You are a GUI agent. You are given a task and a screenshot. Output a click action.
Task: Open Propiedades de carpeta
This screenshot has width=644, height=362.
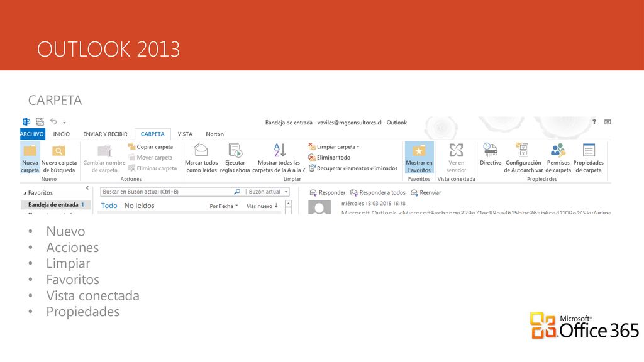589,158
